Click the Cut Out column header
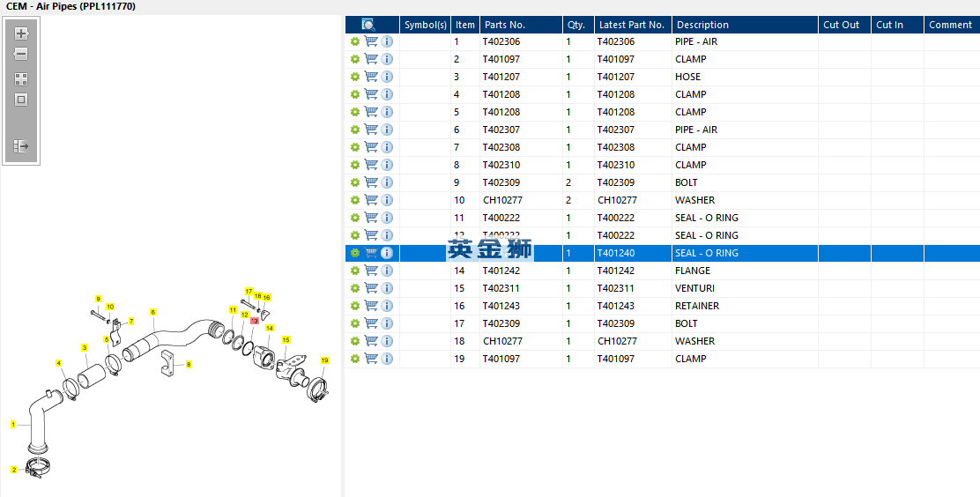 (x=844, y=25)
